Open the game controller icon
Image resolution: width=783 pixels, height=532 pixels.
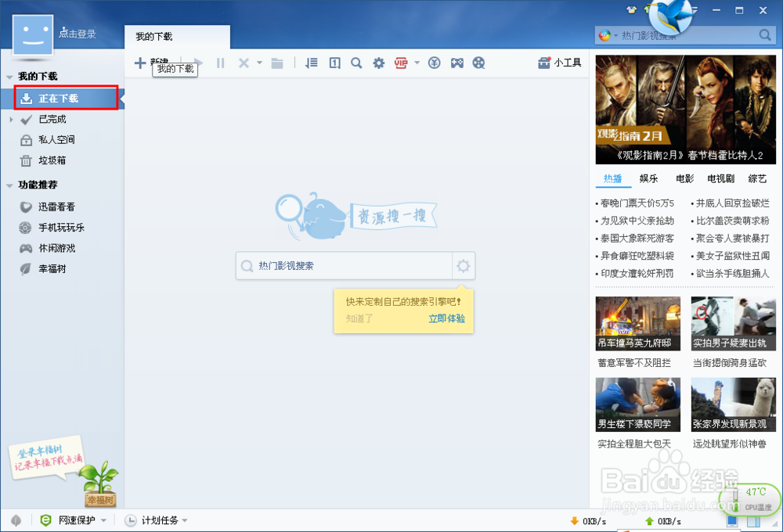click(458, 63)
